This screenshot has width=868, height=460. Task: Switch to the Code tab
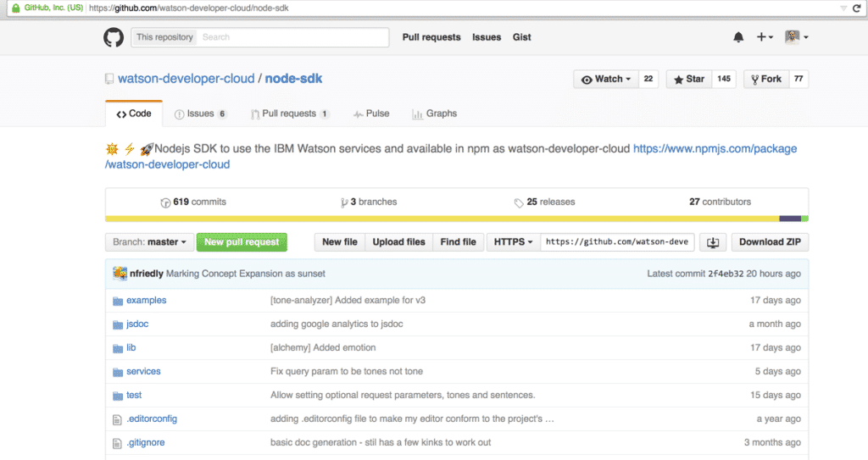134,114
